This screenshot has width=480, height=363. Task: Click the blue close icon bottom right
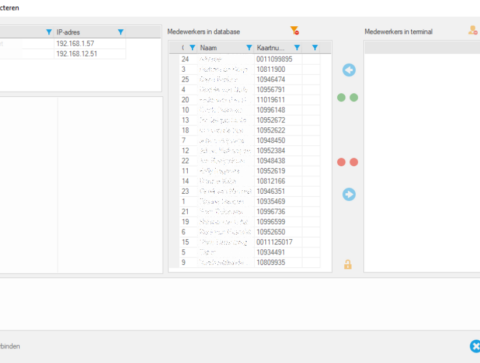coord(475,346)
